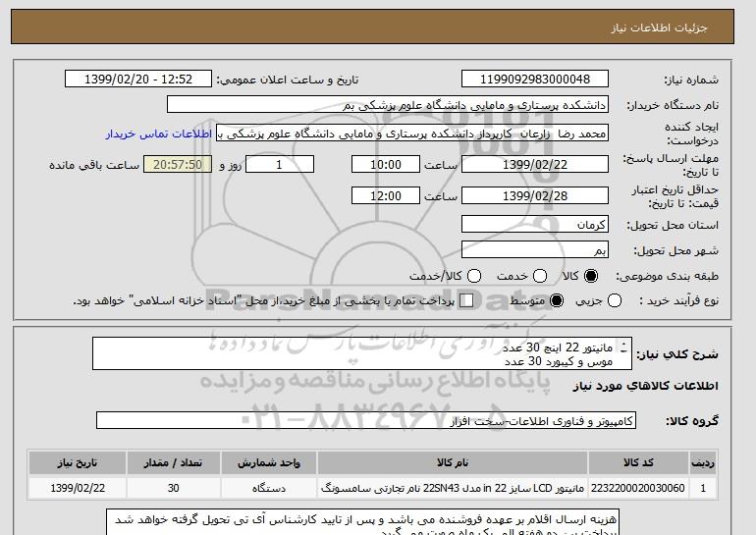Viewport: 756px width, 535px height.
Task: Click the واحد شمارش column header
Action: click(269, 462)
